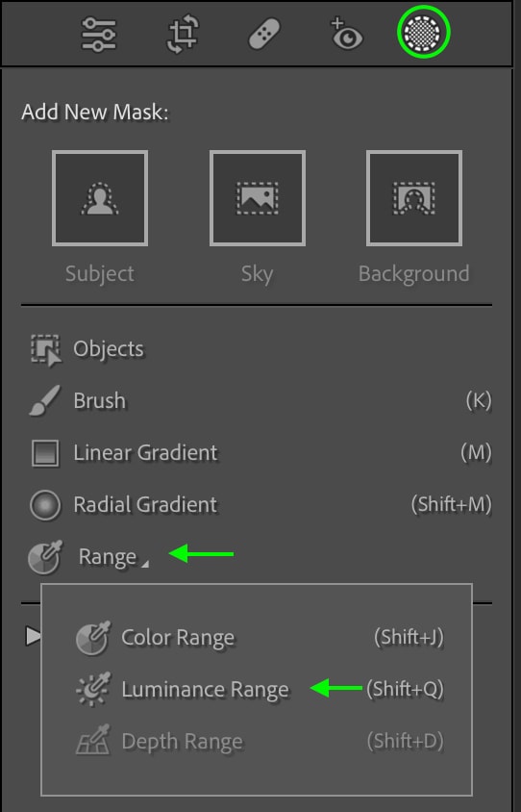The height and width of the screenshot is (812, 521).
Task: Choose Depth Range from the submenu
Action: click(259, 742)
